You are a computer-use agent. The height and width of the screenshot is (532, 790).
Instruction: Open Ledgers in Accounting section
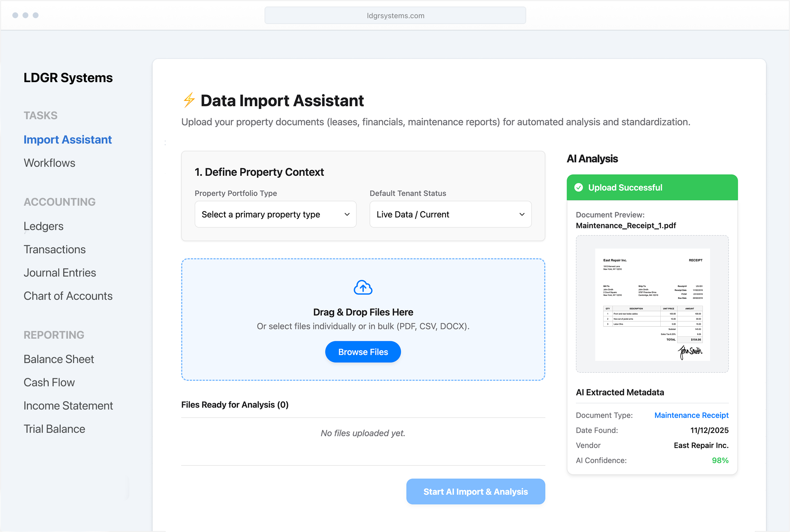(44, 226)
